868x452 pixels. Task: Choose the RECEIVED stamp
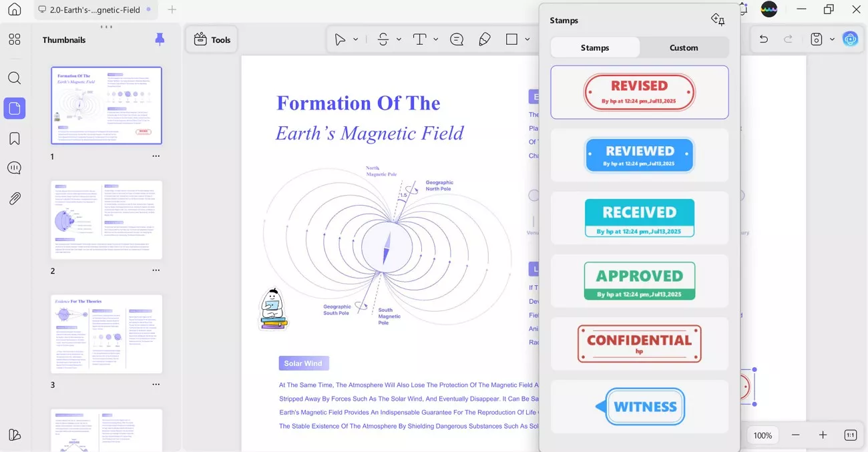click(640, 218)
